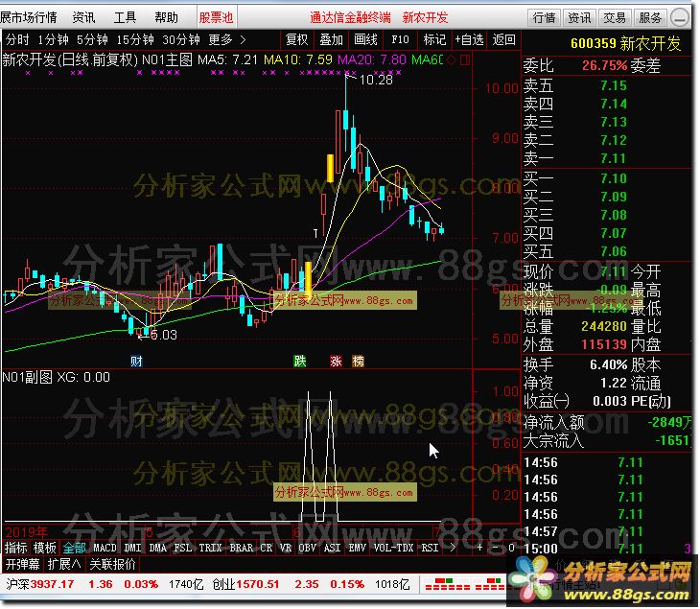Select the 15分钟 period
The image size is (700, 609).
(135, 40)
